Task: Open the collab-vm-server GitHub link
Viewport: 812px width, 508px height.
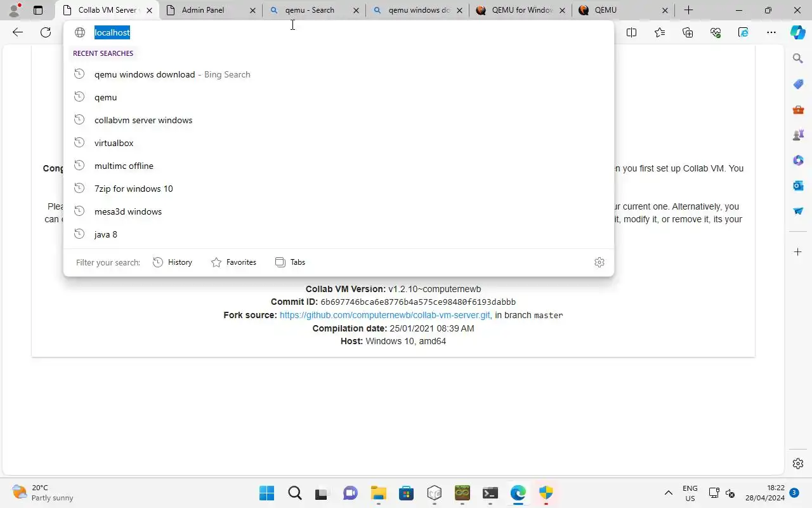Action: 385,315
